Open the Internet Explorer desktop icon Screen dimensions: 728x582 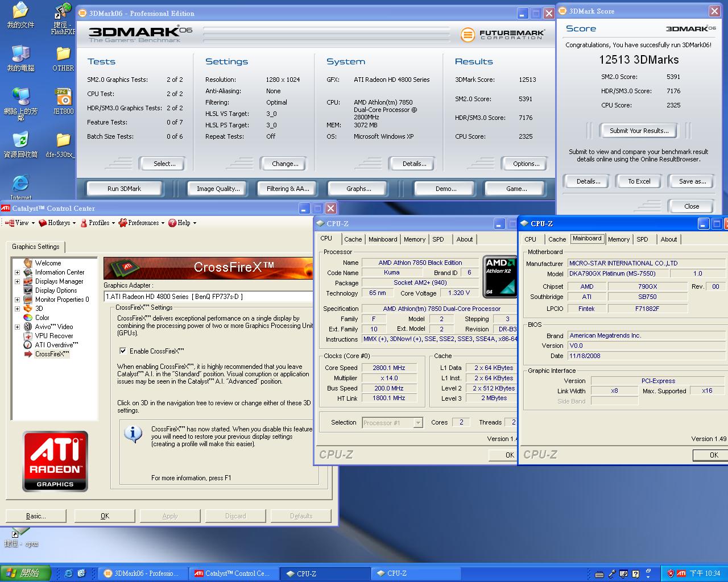click(x=20, y=187)
